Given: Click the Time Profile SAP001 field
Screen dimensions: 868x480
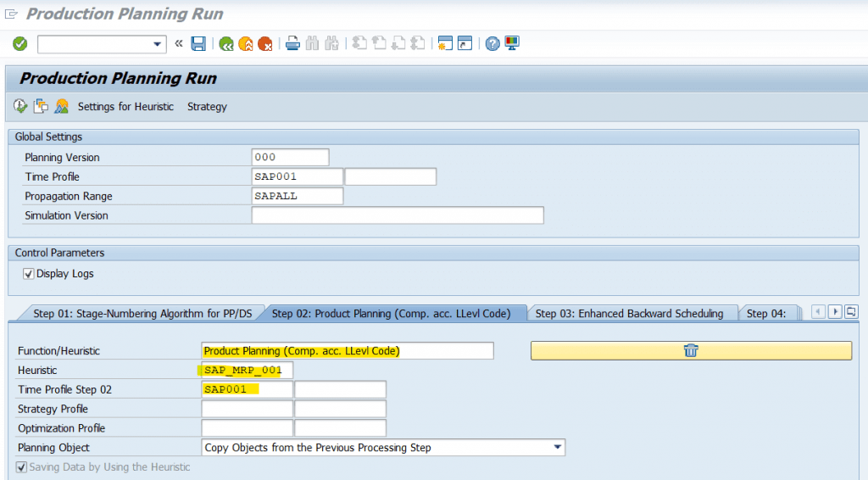Looking at the screenshot, I should tap(298, 176).
